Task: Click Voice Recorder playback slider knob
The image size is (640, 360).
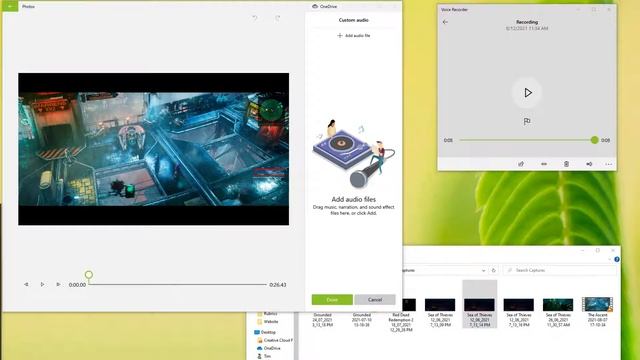Action: (x=594, y=140)
